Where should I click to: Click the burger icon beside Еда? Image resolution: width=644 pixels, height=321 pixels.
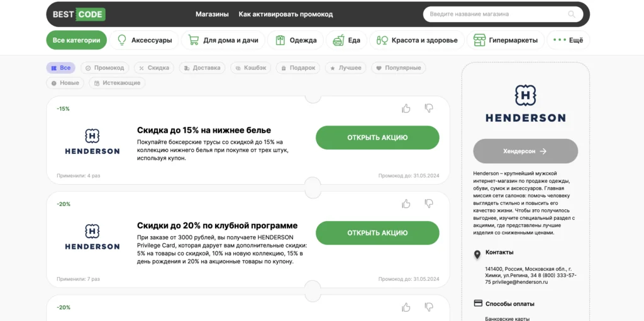click(x=338, y=40)
